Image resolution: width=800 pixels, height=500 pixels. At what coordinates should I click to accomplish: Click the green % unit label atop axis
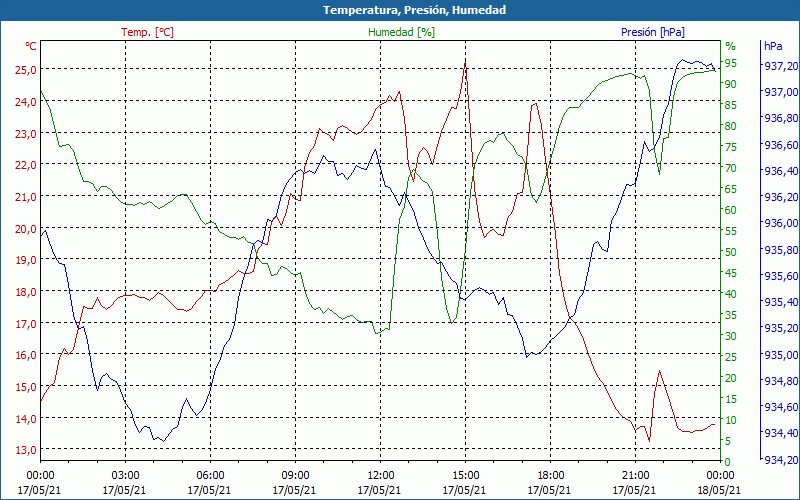pyautogui.click(x=730, y=46)
